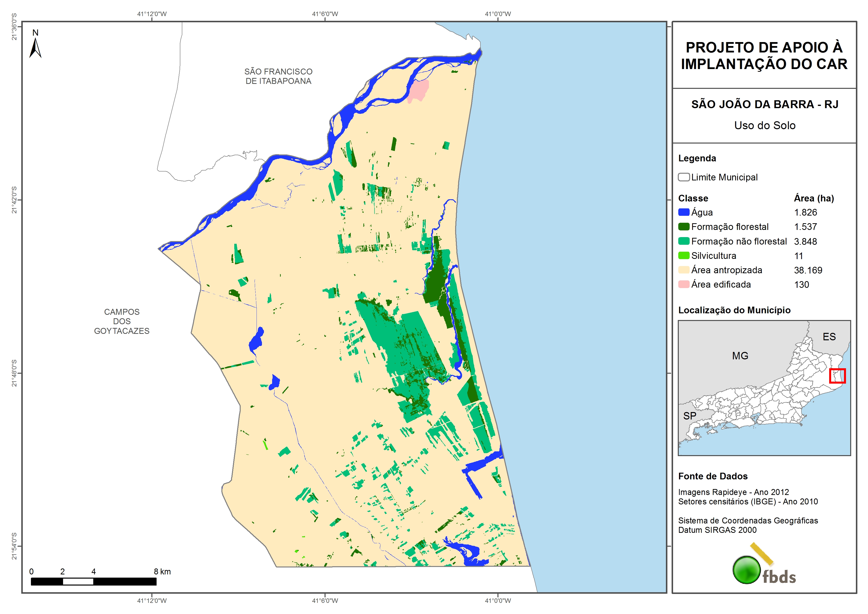The width and height of the screenshot is (868, 614).
Task: Click the bright green Silvicultura swatch
Action: pos(683,255)
